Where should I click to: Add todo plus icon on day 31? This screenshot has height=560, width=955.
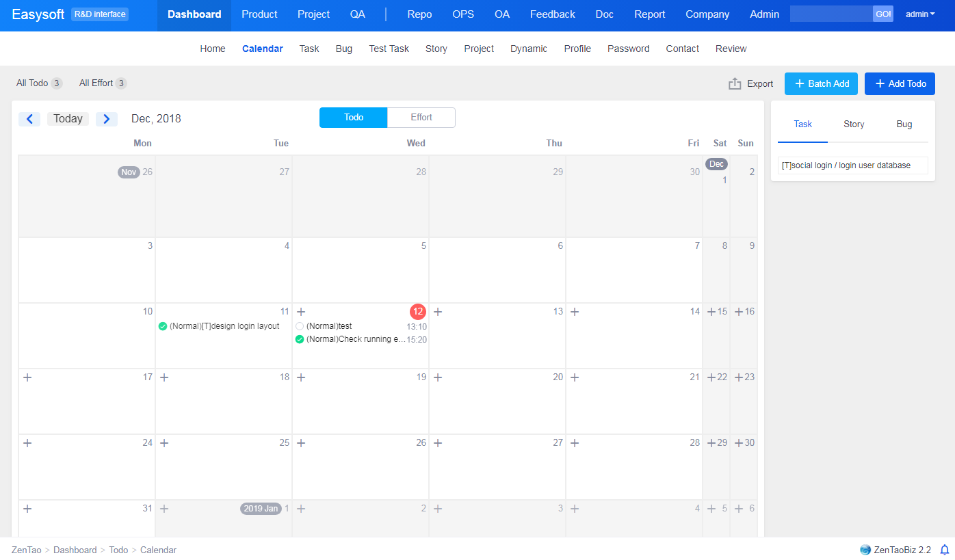[27, 509]
